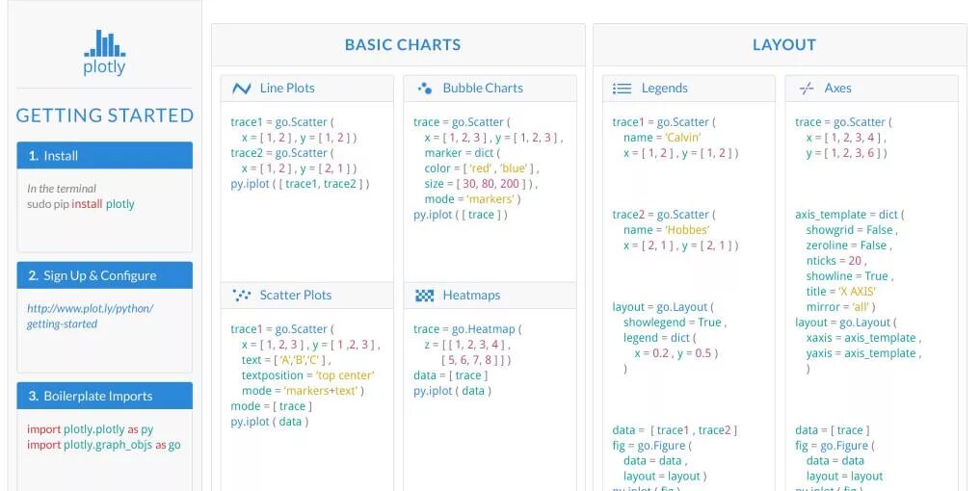Click the Legends panel title
This screenshot has height=491, width=980.
[x=664, y=89]
